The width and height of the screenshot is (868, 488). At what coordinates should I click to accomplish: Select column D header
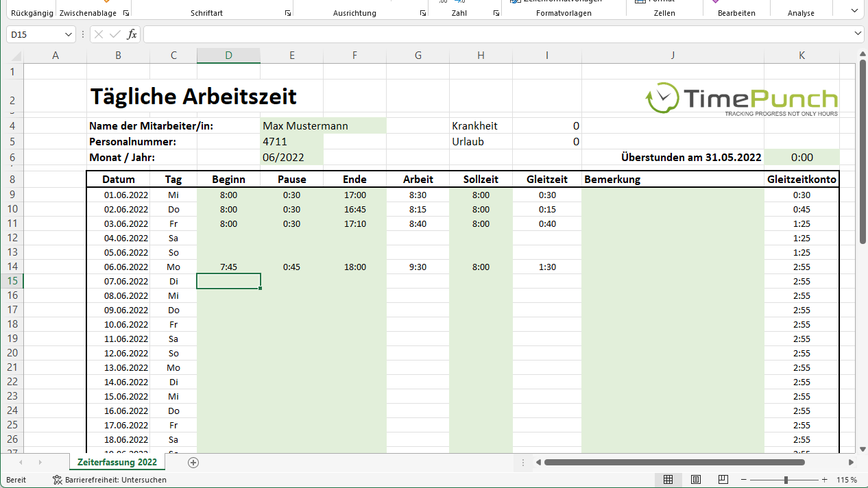[228, 56]
